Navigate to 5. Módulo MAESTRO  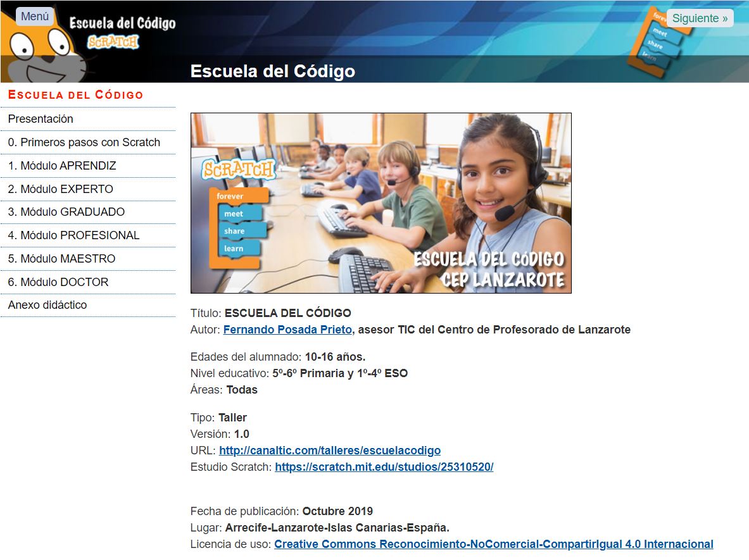pyautogui.click(x=61, y=259)
